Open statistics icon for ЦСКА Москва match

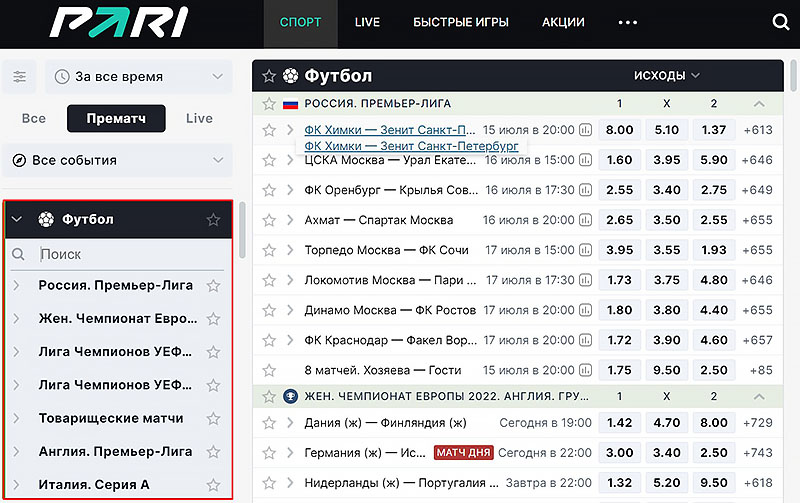tap(585, 160)
